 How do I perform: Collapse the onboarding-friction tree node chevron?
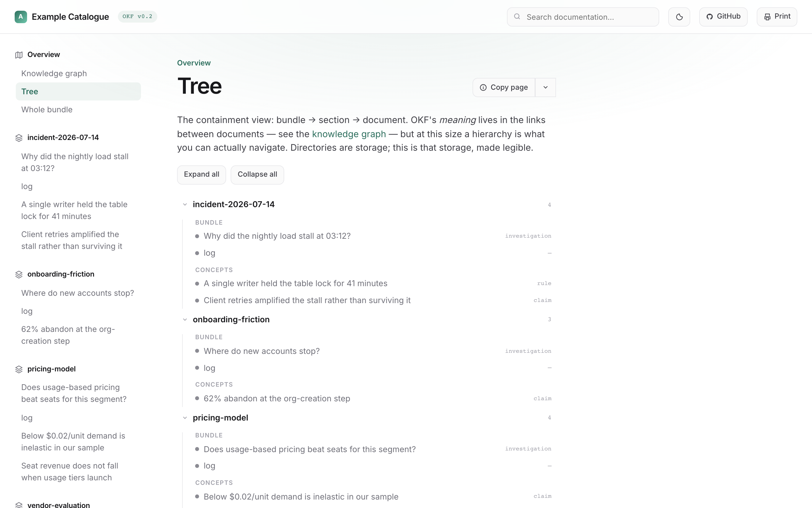point(185,319)
